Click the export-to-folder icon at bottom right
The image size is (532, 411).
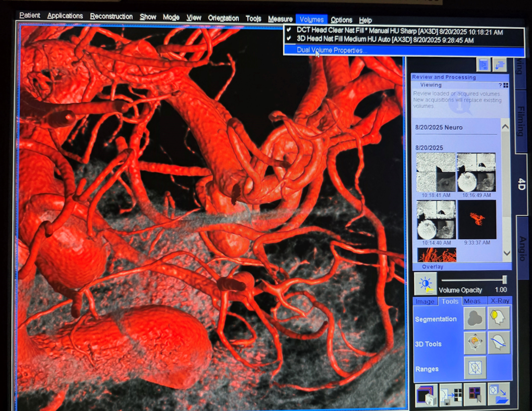point(499,395)
